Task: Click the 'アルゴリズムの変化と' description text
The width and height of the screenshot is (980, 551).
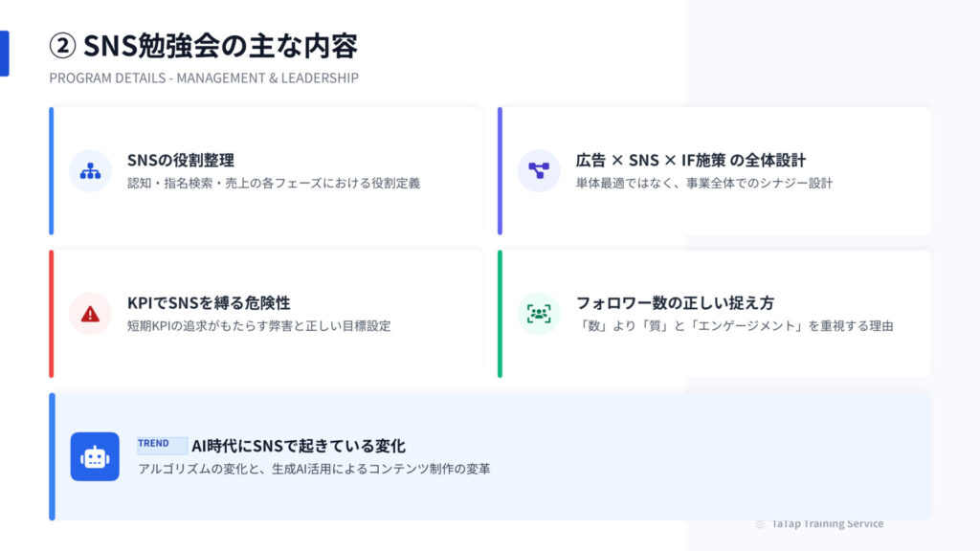Action: pyautogui.click(x=315, y=469)
